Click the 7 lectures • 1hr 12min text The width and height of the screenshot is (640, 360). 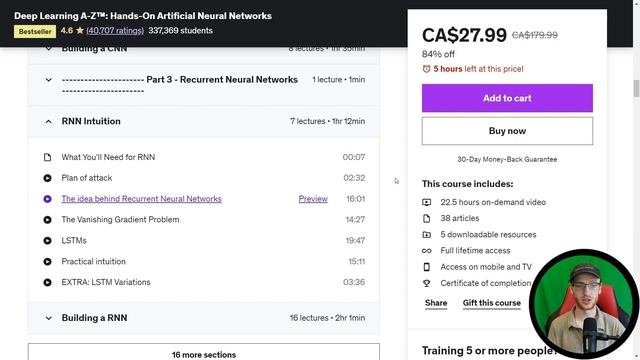pyautogui.click(x=328, y=121)
